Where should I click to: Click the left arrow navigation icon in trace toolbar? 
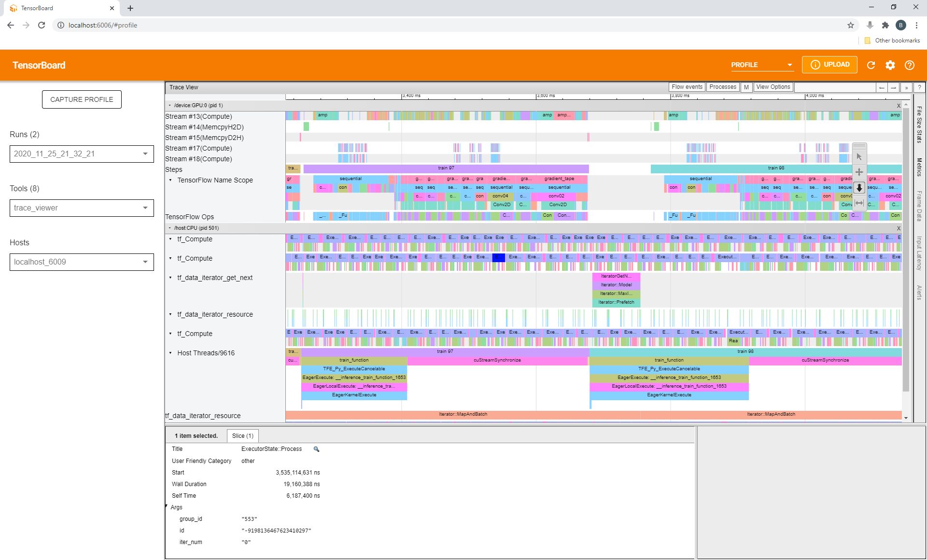pos(882,87)
